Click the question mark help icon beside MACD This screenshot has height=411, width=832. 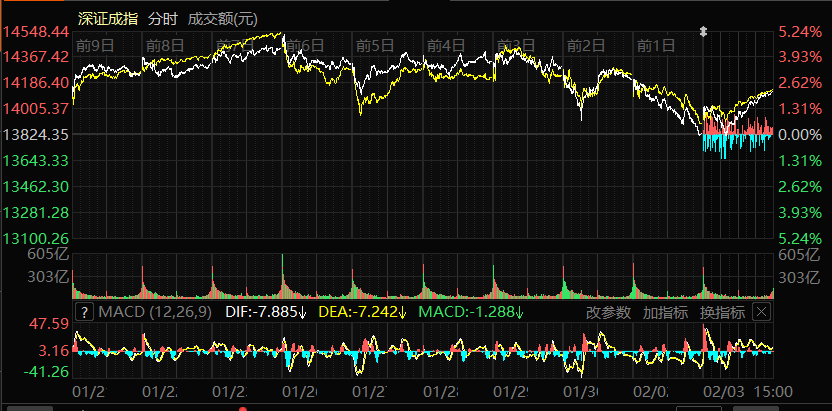pyautogui.click(x=85, y=313)
